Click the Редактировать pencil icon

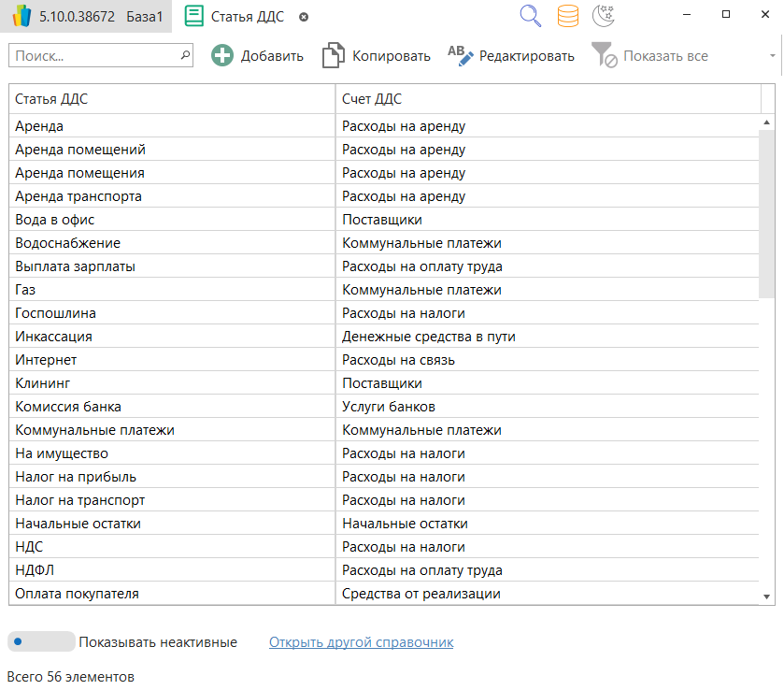click(460, 56)
